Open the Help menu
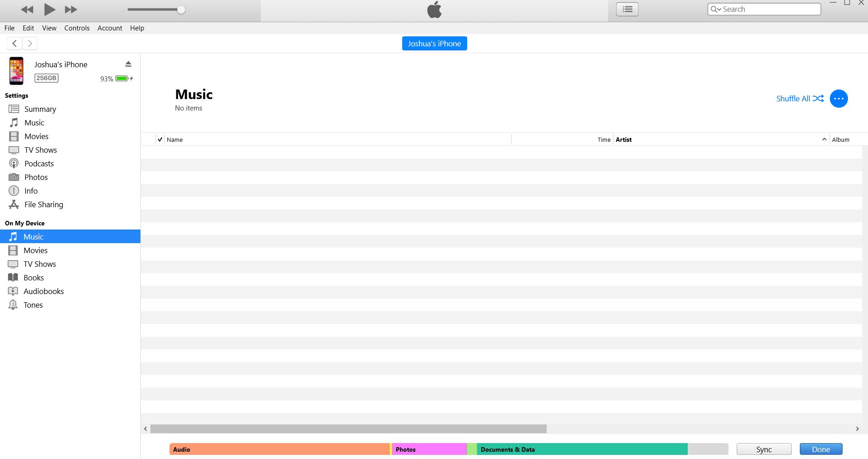Image resolution: width=868 pixels, height=459 pixels. [x=137, y=28]
